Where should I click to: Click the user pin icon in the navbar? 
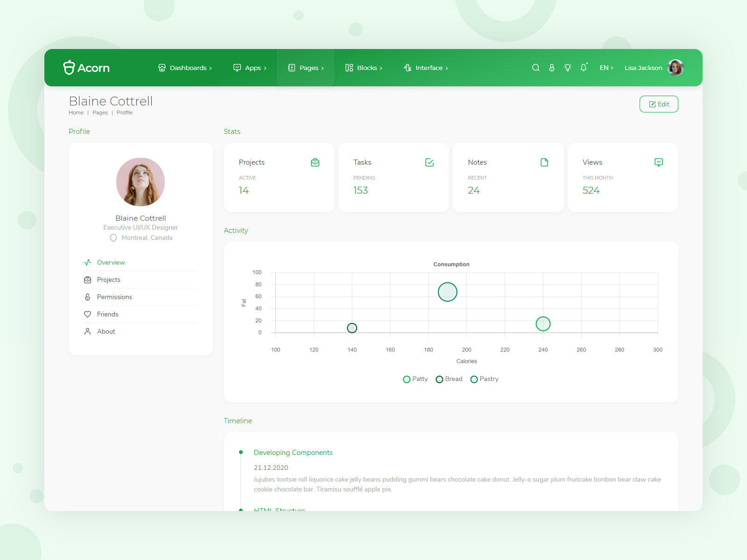click(552, 68)
